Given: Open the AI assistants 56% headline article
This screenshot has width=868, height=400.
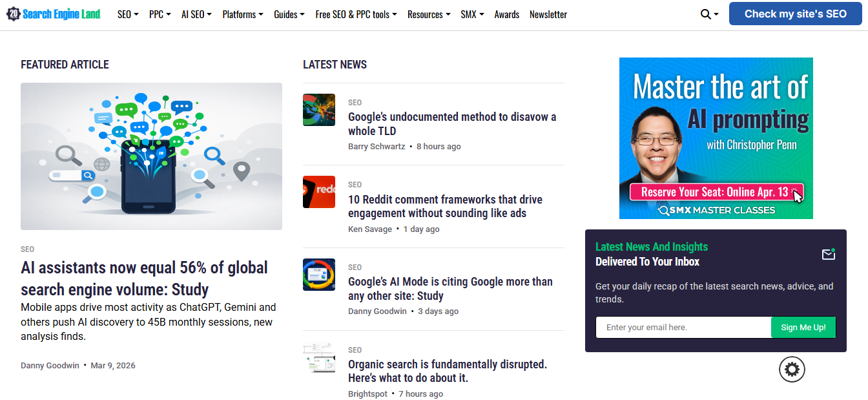Looking at the screenshot, I should pyautogui.click(x=144, y=278).
